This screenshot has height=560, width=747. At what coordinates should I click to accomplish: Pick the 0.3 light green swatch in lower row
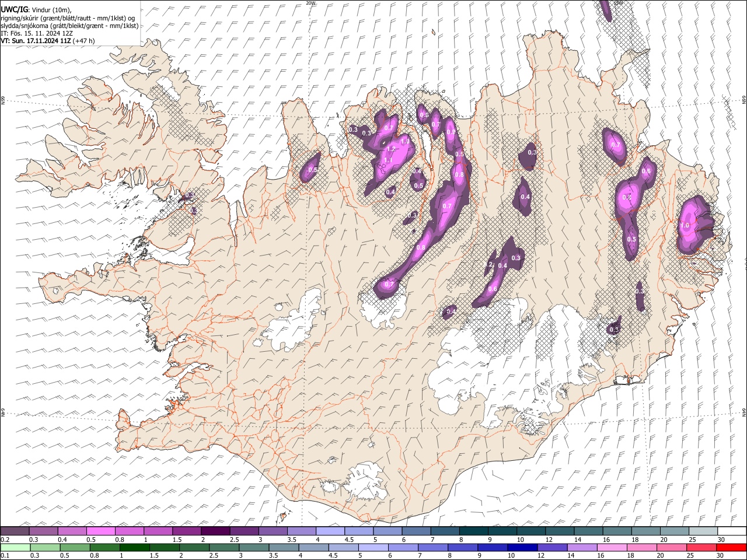click(46, 547)
